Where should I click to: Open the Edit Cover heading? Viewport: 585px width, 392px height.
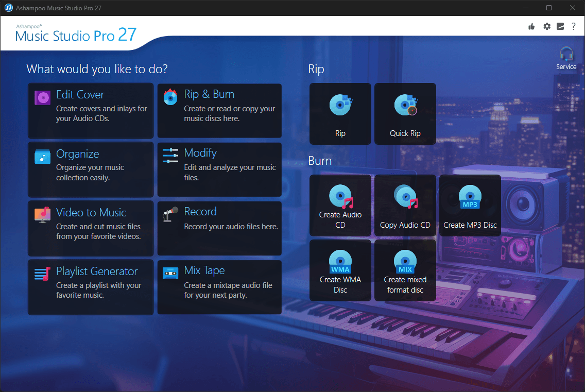80,95
